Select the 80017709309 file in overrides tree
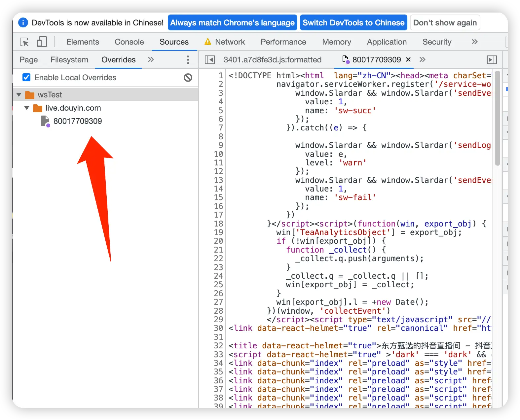The width and height of the screenshot is (520, 420). pyautogui.click(x=78, y=121)
